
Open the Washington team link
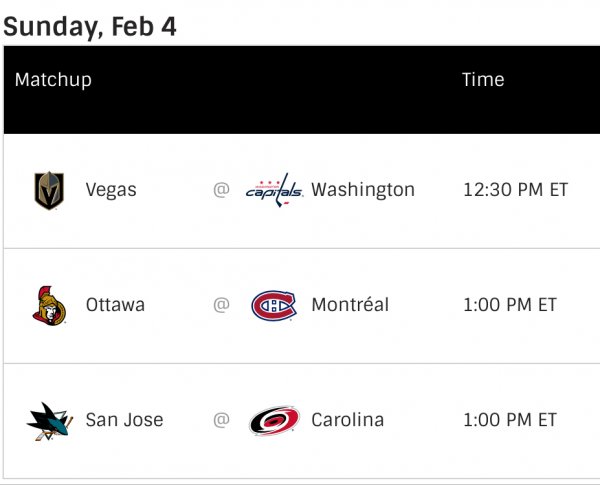click(x=362, y=190)
